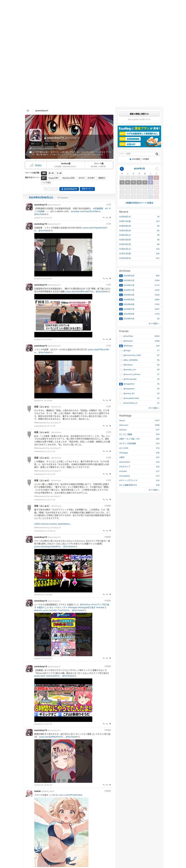This screenshot has width=186, height=868.
Task: Show 全て tweets filter
Action: pos(44,178)
